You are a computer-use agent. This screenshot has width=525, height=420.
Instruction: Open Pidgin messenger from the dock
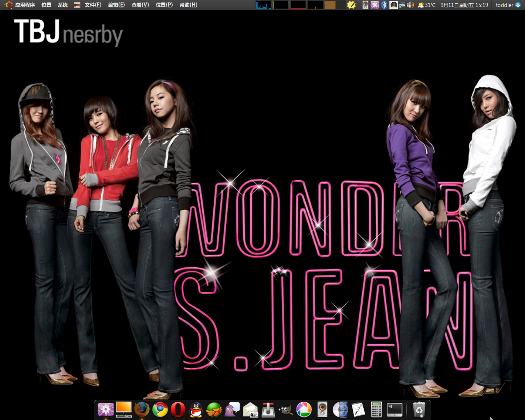[232, 409]
